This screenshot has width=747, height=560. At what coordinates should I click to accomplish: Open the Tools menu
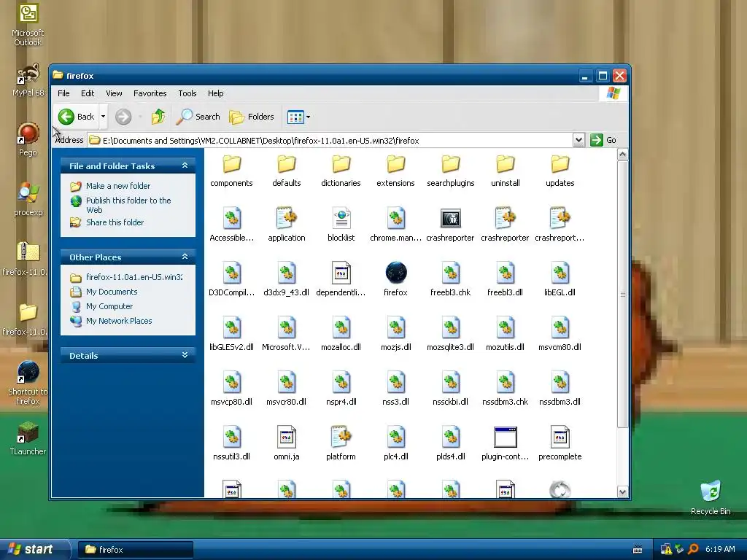point(187,93)
